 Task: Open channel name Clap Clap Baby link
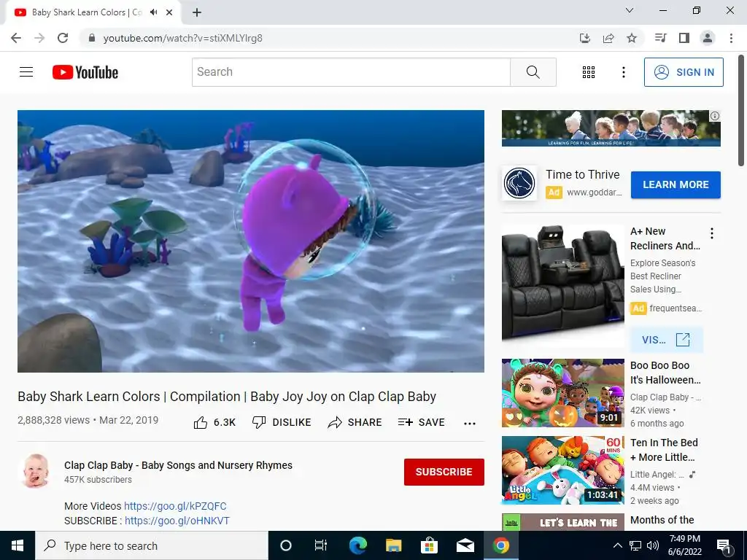[x=178, y=465]
